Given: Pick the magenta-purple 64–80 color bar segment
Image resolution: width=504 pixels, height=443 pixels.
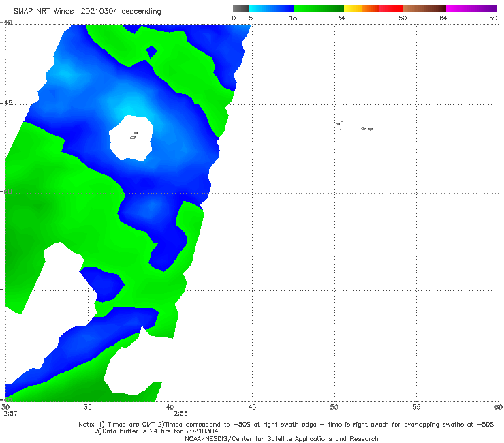Looking at the screenshot, I should pyautogui.click(x=471, y=8).
